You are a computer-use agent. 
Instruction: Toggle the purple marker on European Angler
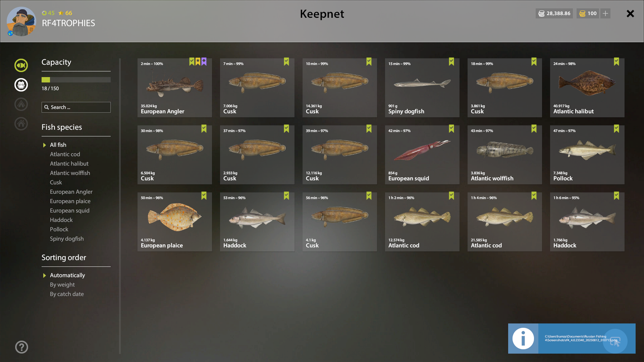pyautogui.click(x=204, y=62)
